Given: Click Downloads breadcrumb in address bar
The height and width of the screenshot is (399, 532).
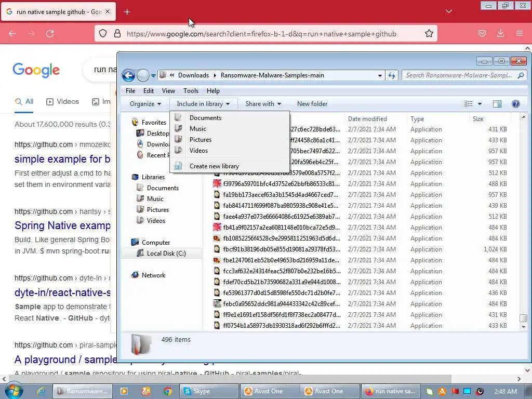Looking at the screenshot, I should pyautogui.click(x=193, y=75).
